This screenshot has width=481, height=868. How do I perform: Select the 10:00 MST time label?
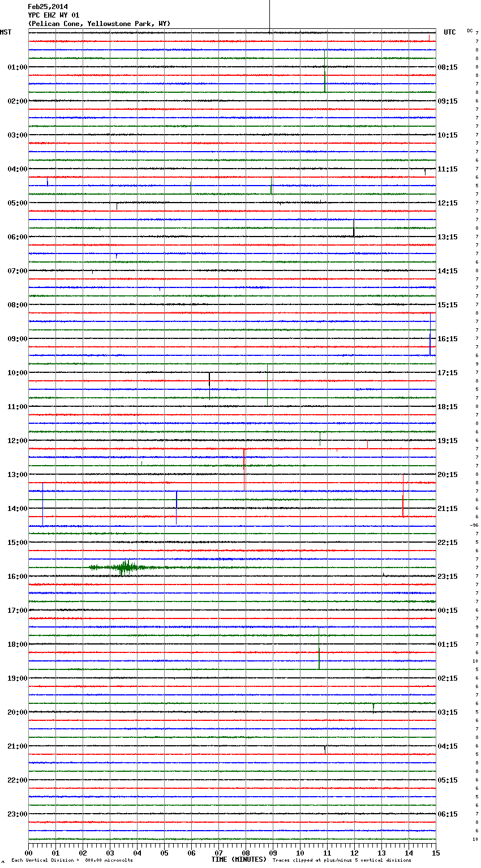(18, 373)
